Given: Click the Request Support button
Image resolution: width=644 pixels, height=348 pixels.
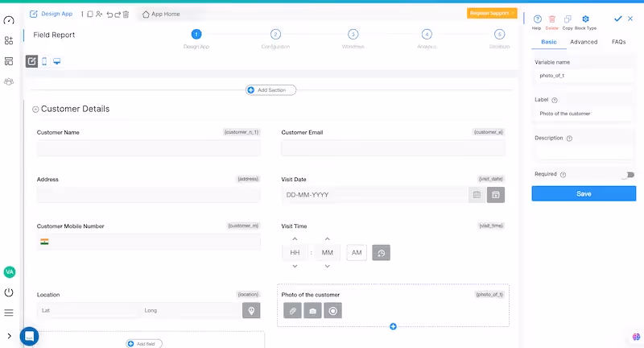Looking at the screenshot, I should click(492, 13).
